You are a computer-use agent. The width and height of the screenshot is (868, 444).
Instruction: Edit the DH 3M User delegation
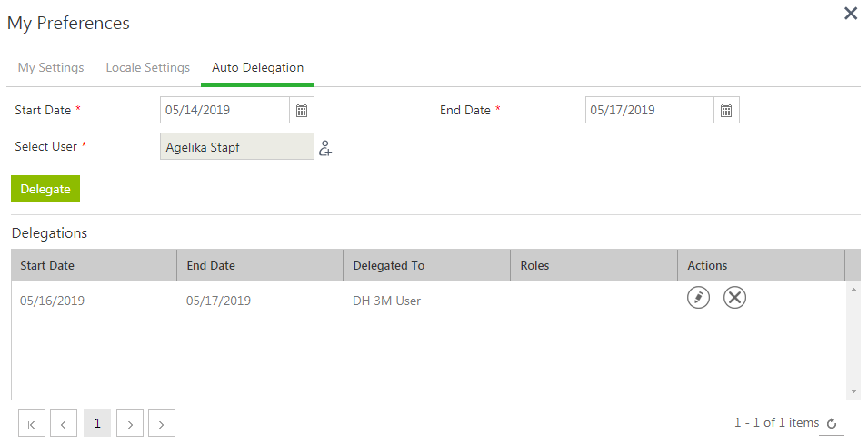click(698, 297)
